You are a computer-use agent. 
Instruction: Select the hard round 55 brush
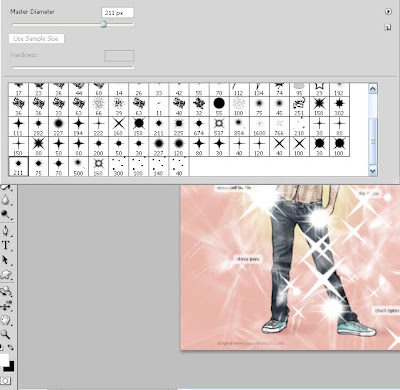(x=219, y=106)
